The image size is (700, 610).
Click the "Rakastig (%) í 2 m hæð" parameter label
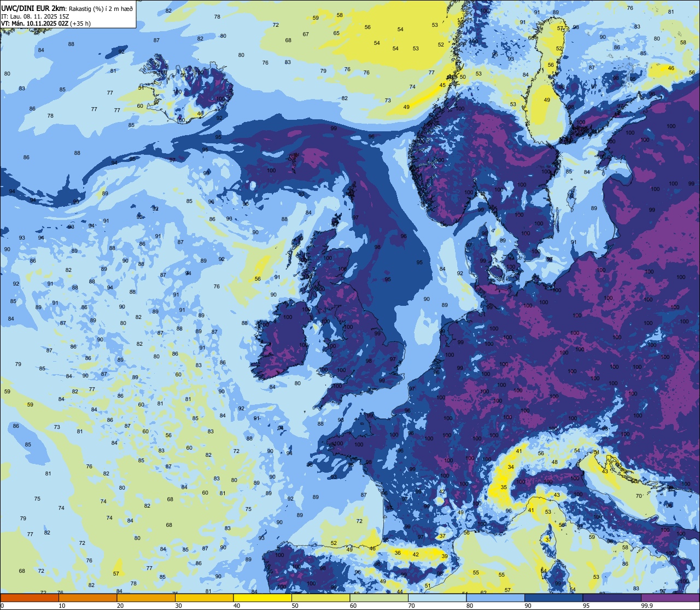click(101, 9)
